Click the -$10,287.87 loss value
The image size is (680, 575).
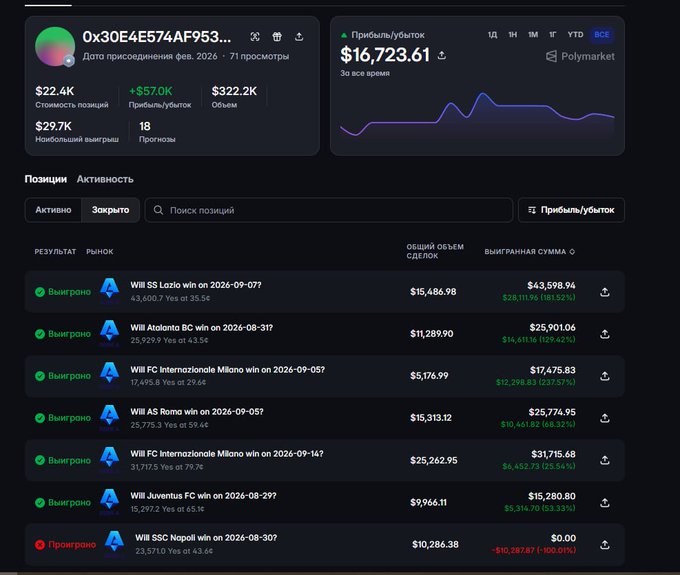(x=534, y=550)
